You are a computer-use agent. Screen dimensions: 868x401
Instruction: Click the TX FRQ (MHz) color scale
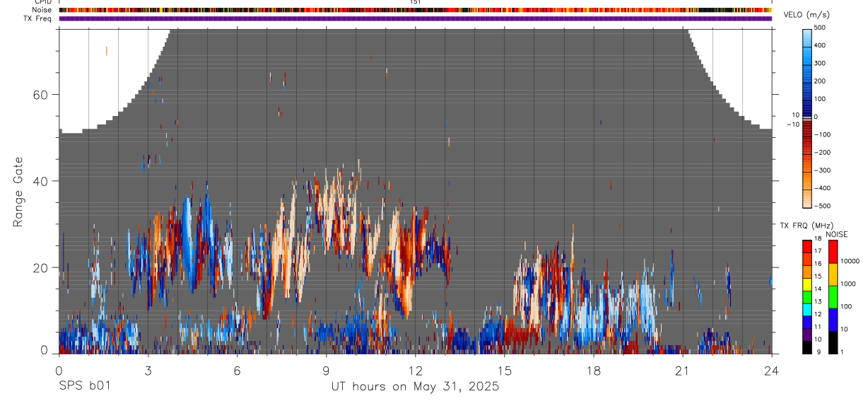[807, 297]
